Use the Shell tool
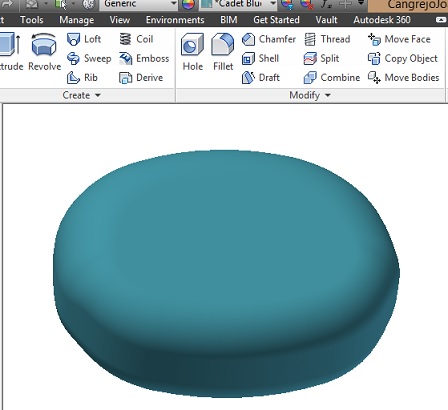This screenshot has width=448, height=410. [260, 58]
